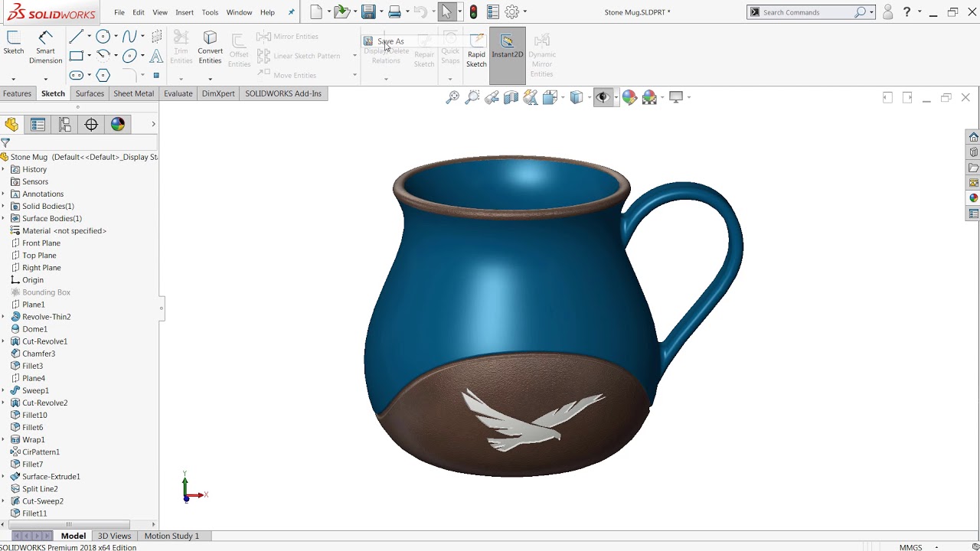Pin the menu bar with the pushpin
This screenshot has height=551, width=980.
tap(291, 12)
